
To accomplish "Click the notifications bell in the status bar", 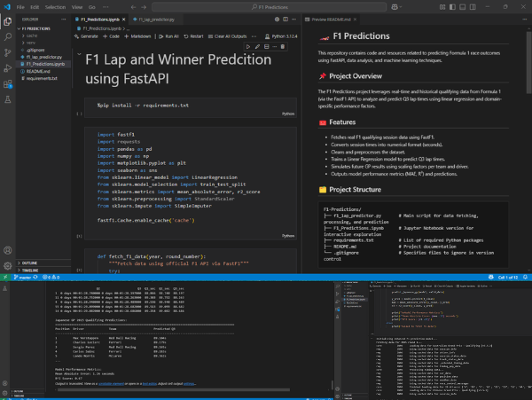I will click(x=525, y=278).
